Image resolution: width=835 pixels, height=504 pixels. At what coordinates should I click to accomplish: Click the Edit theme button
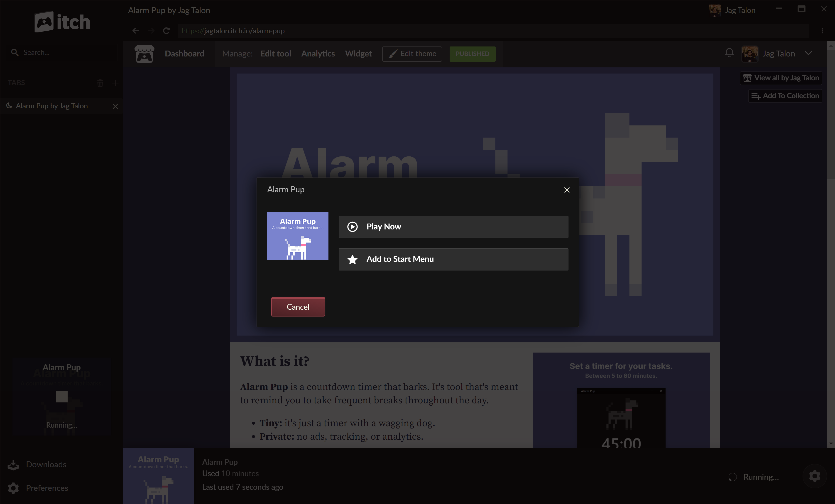tap(412, 54)
